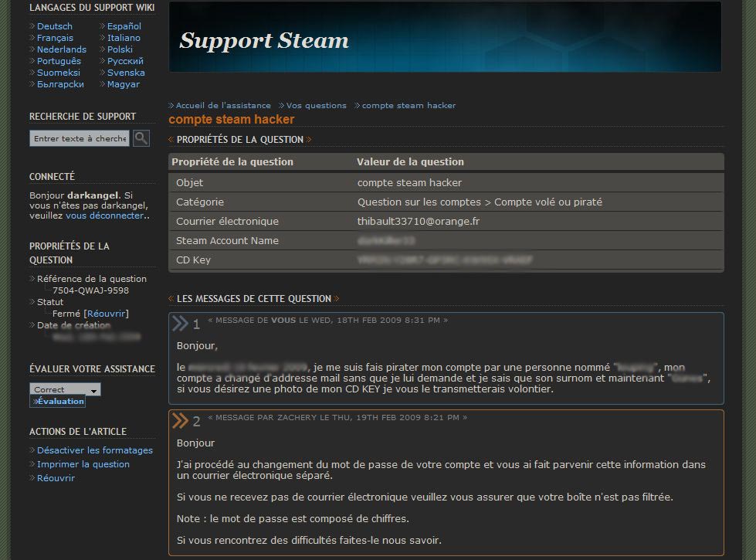
Task: Click the Steam Account Name row label
Action: [x=227, y=241]
